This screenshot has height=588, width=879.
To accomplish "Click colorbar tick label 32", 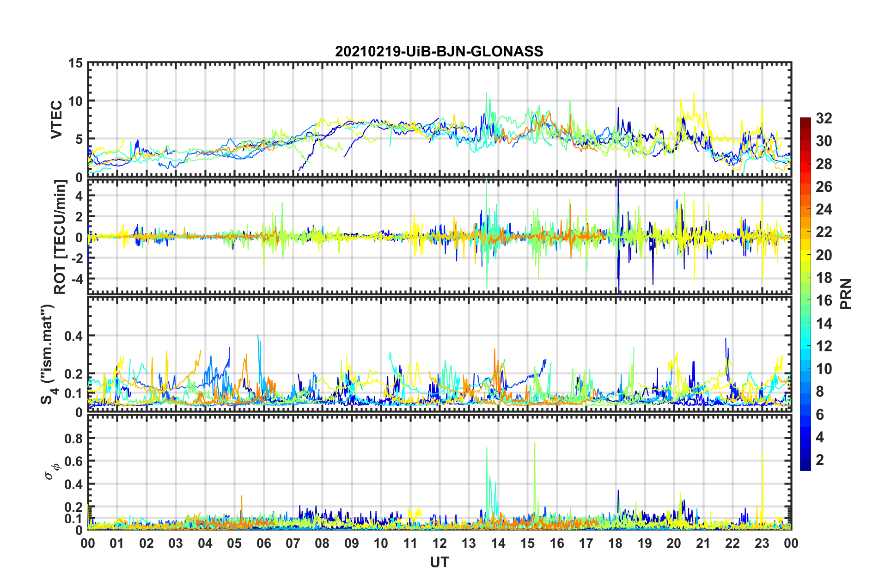I will 824,118.
